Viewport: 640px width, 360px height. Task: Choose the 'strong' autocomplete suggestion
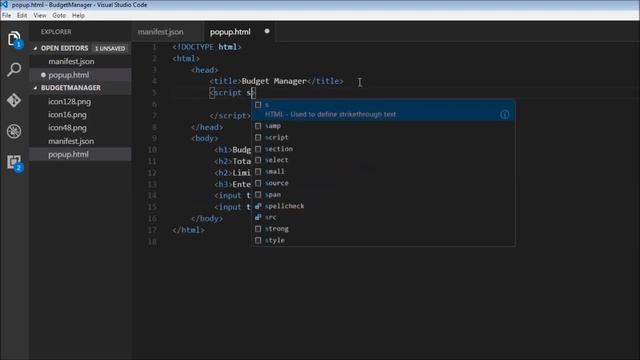[x=383, y=229]
